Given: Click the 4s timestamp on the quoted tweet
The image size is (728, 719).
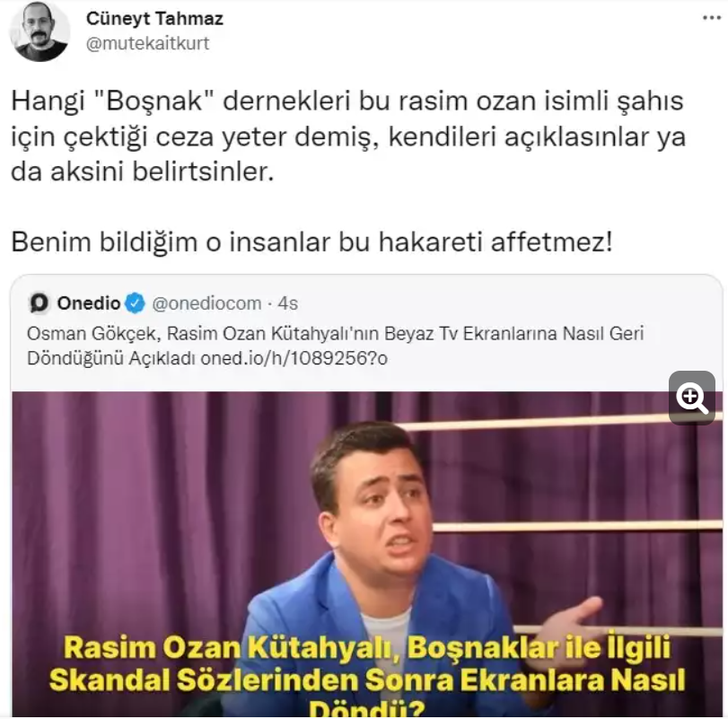Looking at the screenshot, I should (288, 303).
